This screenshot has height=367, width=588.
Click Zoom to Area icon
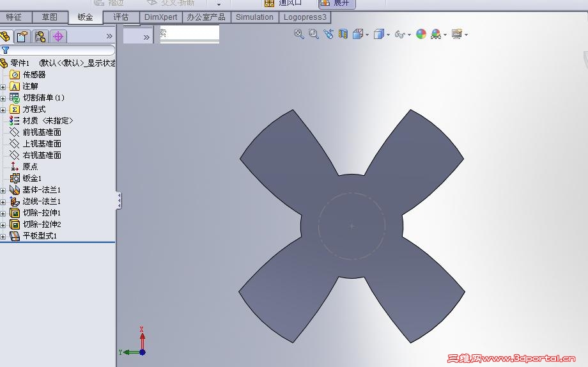[314, 34]
